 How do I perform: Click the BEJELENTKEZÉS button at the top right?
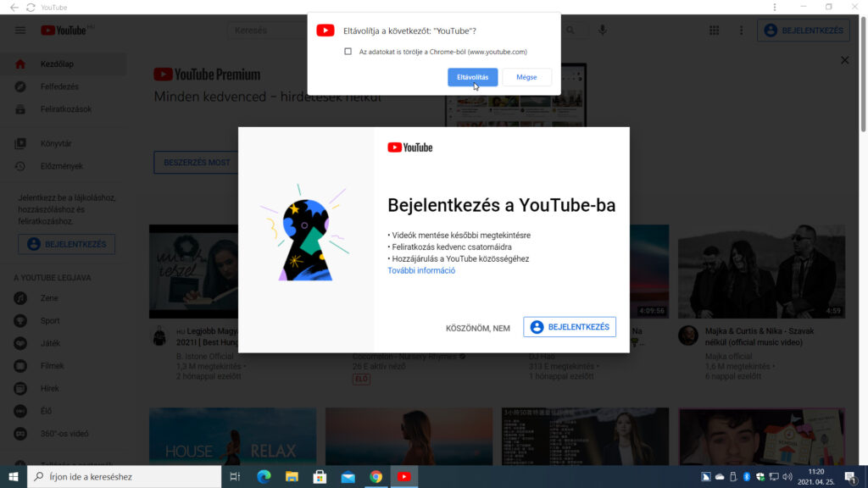(x=804, y=30)
